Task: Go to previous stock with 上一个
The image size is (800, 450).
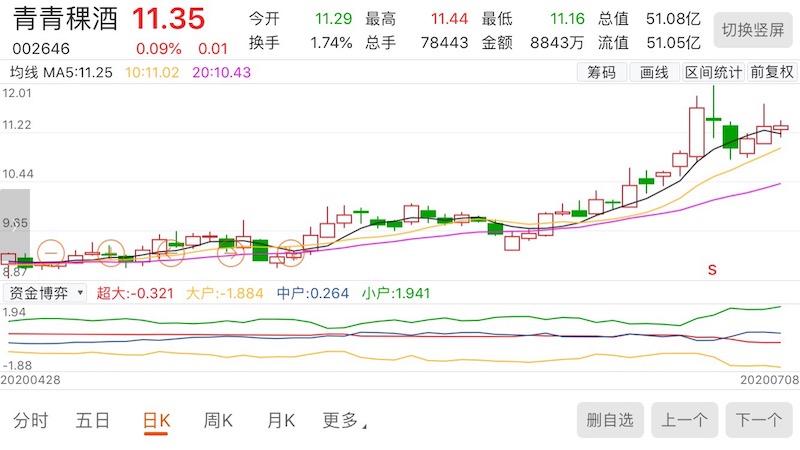Action: coord(685,420)
